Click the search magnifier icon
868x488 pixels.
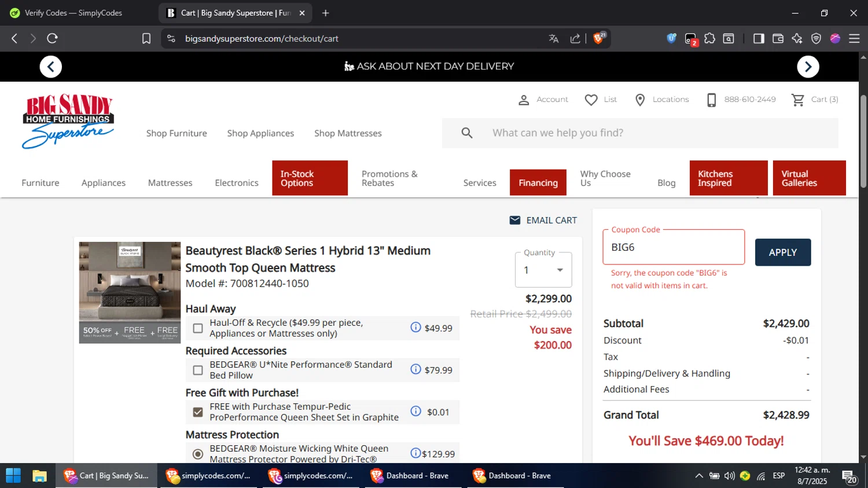point(467,133)
